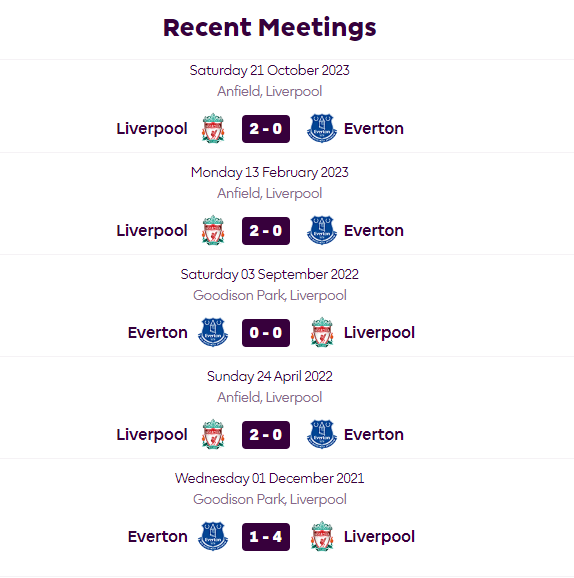Screen dimensions: 574x578
Task: Click Liverpool crest in 24 April 2022 match
Action: 213,434
